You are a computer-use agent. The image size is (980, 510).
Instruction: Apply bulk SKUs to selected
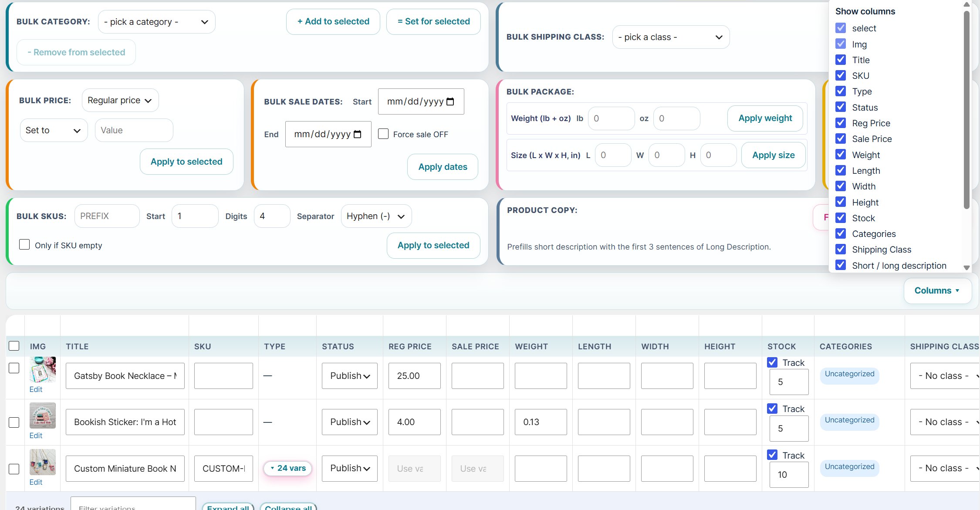433,245
